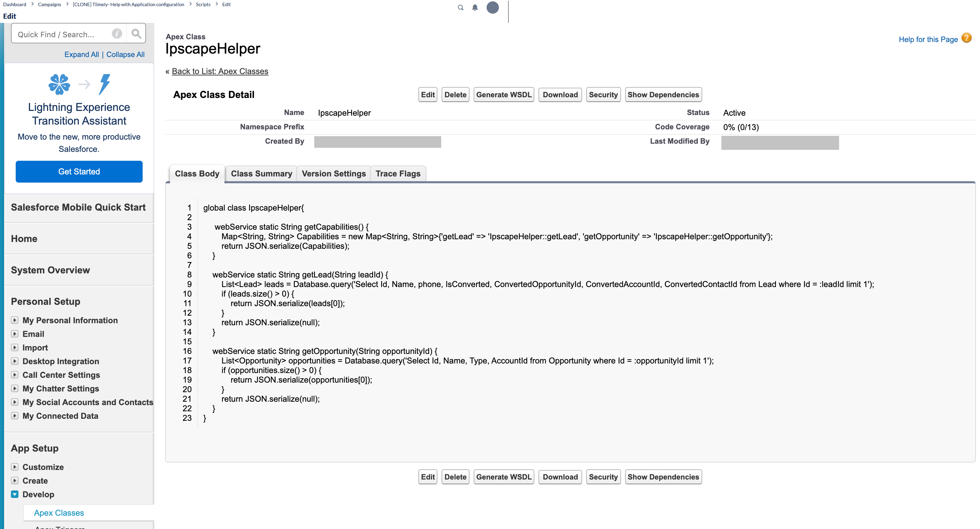Viewport: 980px width, 529px height.
Task: Expand Call Center Settings
Action: 15,375
